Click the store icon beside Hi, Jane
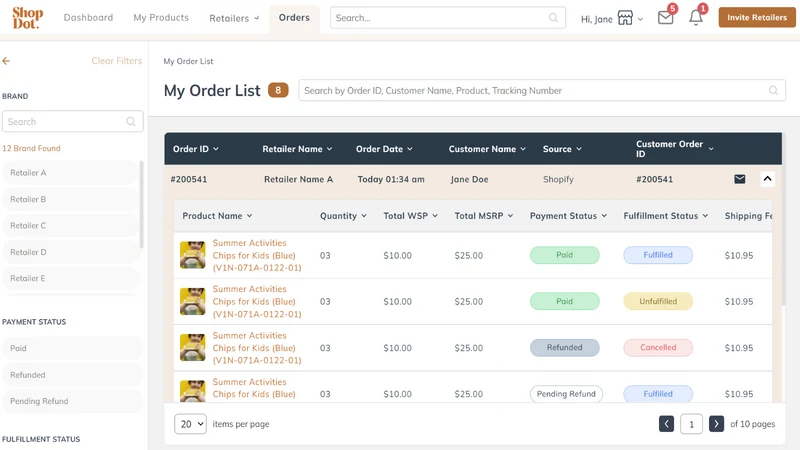The image size is (800, 450). (625, 18)
